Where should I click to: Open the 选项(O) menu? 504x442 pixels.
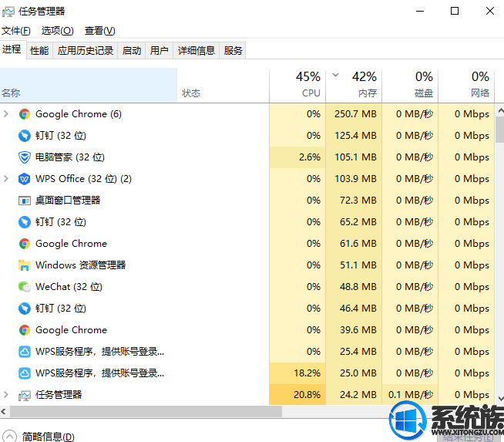(x=58, y=31)
